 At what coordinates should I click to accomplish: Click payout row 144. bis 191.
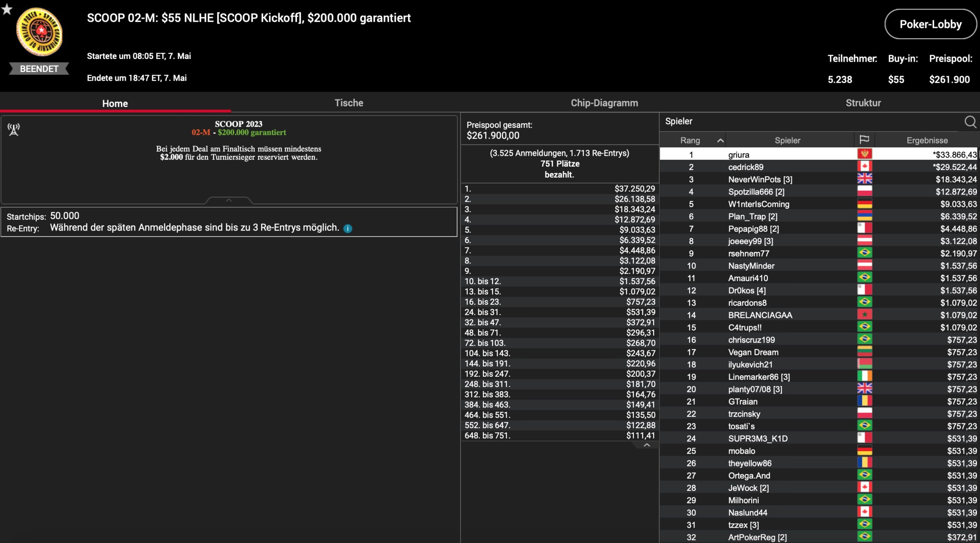click(x=560, y=363)
